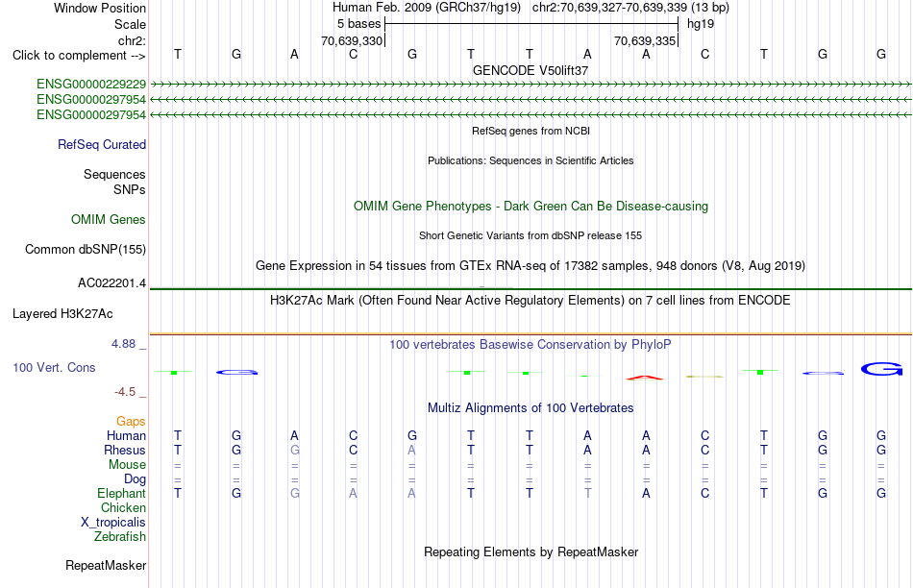Click the dark green AC022201.4 GTEx expression bar

click(x=531, y=289)
